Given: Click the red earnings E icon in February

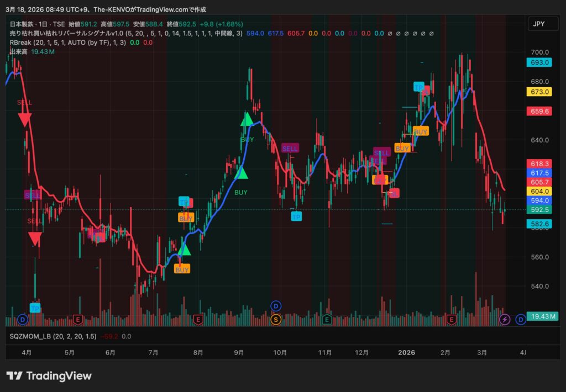Looking at the screenshot, I should pyautogui.click(x=452, y=319).
